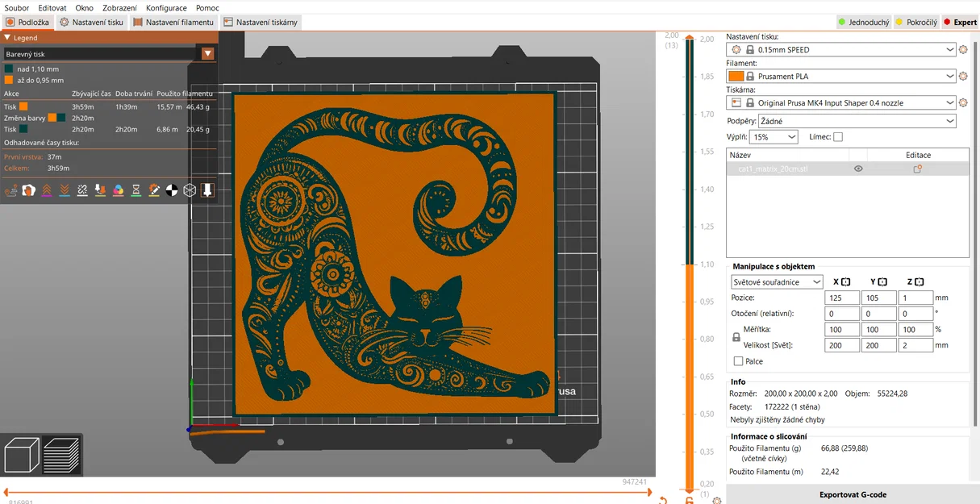Toggle wipe moves visibility icon
The image size is (980, 504).
29,190
